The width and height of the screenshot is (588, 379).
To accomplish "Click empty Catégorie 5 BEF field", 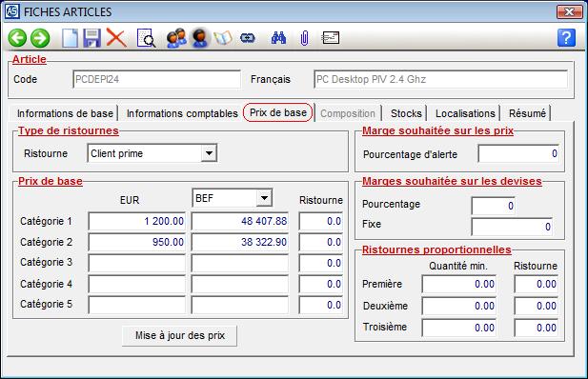I will pos(240,305).
